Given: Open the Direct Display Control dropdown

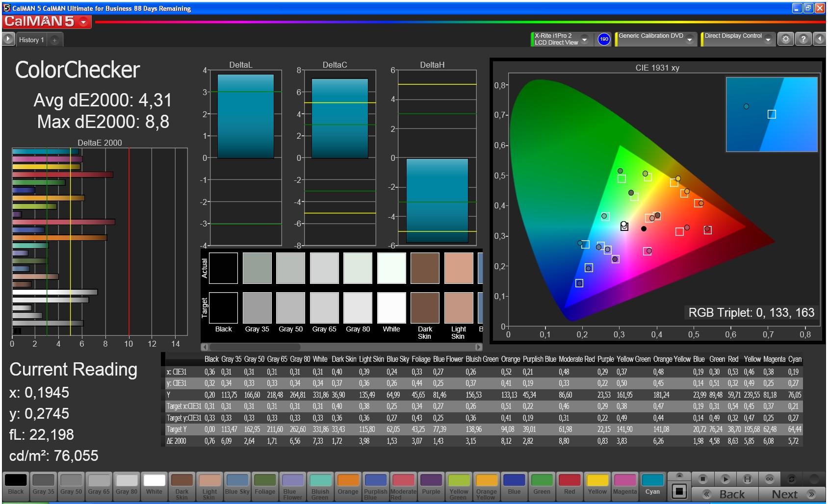Looking at the screenshot, I should (x=768, y=39).
